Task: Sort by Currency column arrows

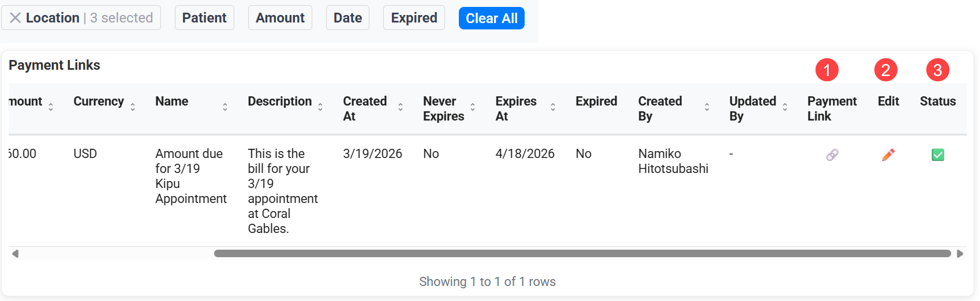Action: tap(133, 107)
